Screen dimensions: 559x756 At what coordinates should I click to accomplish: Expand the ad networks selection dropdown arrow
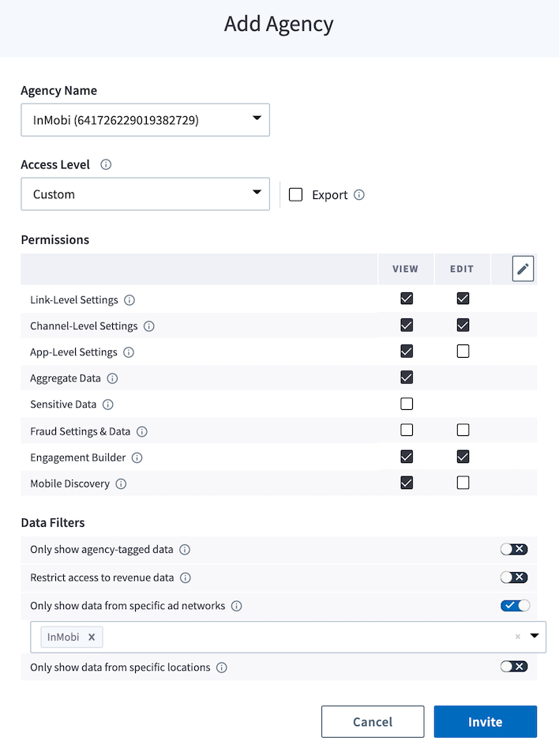(535, 635)
